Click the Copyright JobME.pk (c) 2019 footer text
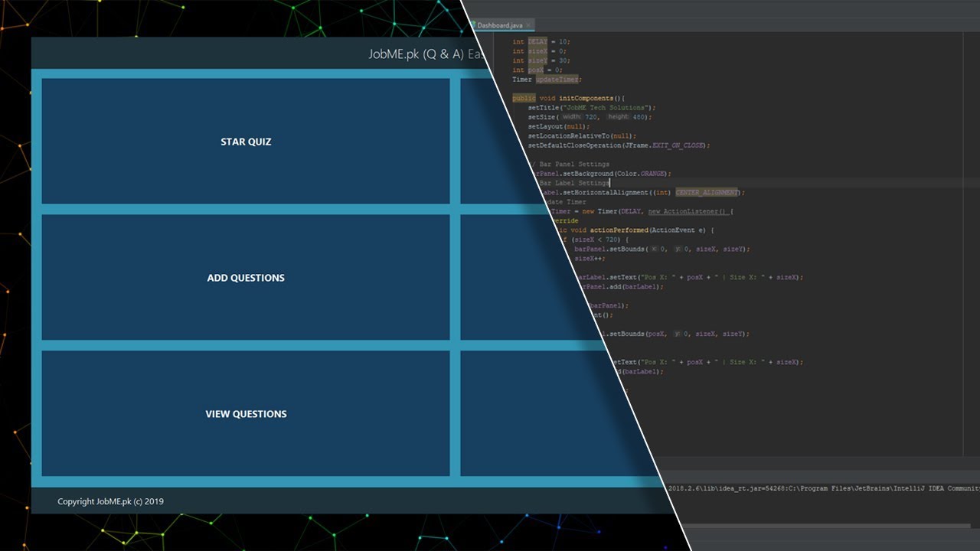Image resolution: width=980 pixels, height=551 pixels. (110, 501)
